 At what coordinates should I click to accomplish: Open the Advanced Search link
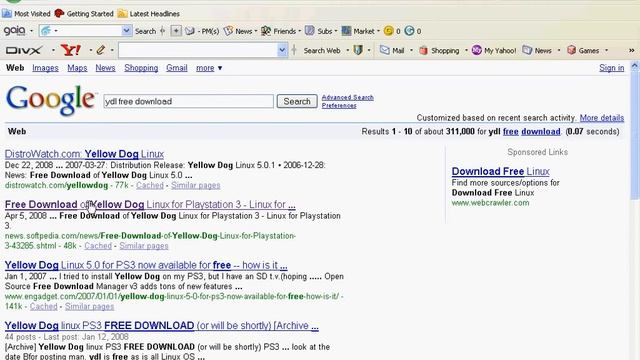tap(348, 98)
